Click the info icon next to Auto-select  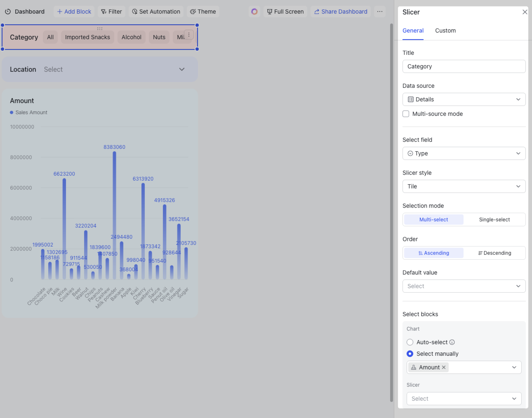(452, 342)
